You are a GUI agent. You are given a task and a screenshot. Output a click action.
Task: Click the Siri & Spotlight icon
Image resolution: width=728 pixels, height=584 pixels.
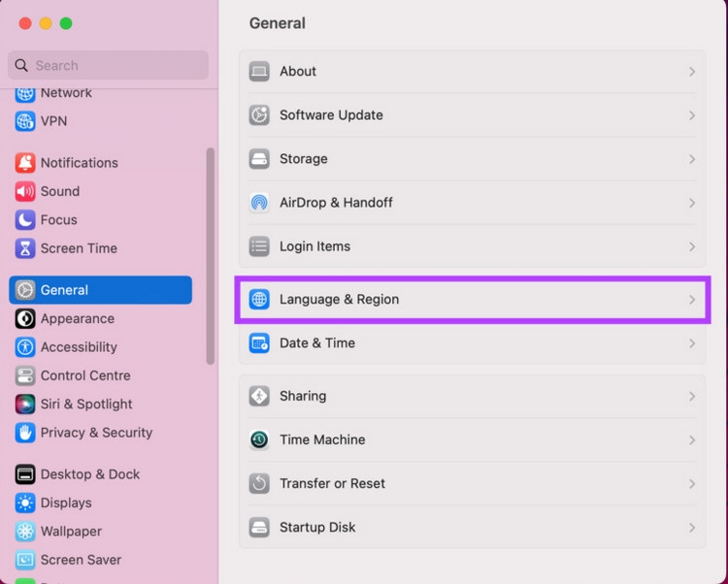point(25,404)
